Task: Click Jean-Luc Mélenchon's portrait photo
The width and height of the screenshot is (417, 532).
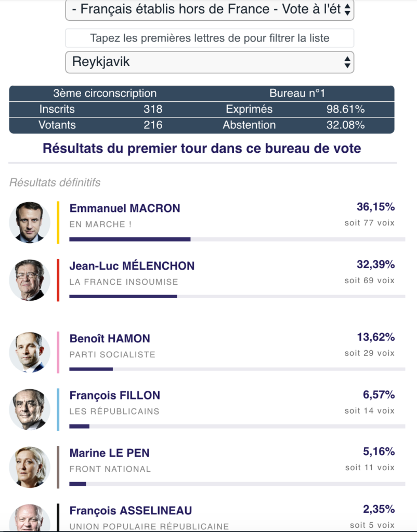Action: 30,280
